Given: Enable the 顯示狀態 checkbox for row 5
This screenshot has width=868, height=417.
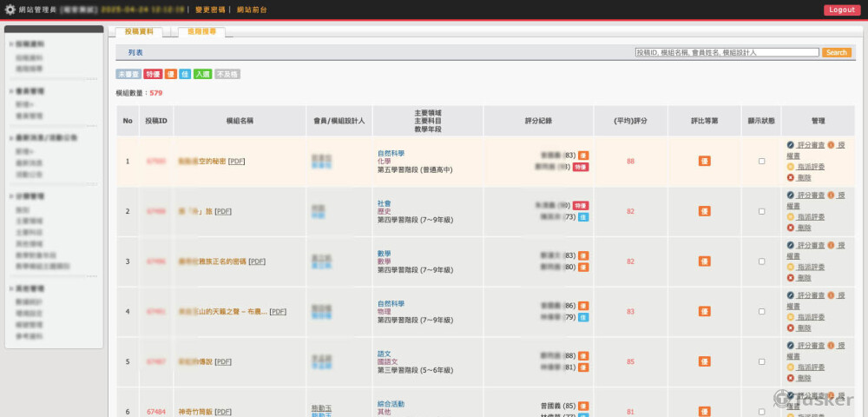Looking at the screenshot, I should pyautogui.click(x=761, y=361).
